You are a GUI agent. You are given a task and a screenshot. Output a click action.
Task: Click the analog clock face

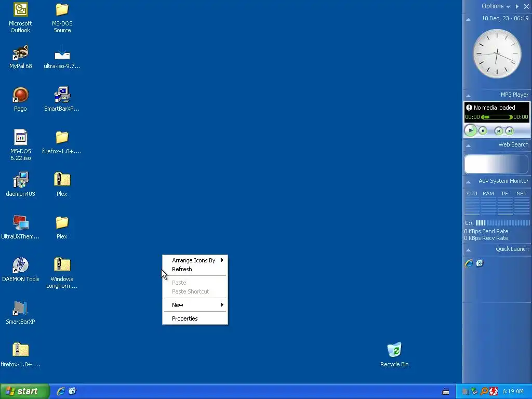point(497,54)
